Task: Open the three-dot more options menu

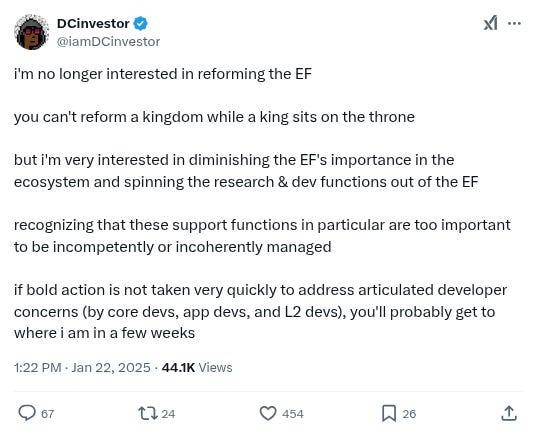Action: tap(514, 24)
